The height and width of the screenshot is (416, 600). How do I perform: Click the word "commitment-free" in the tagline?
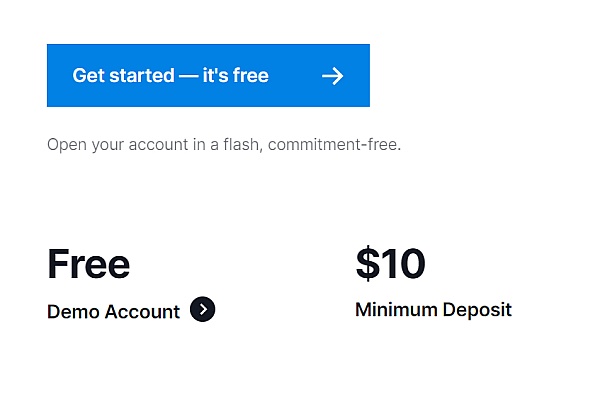pos(334,145)
